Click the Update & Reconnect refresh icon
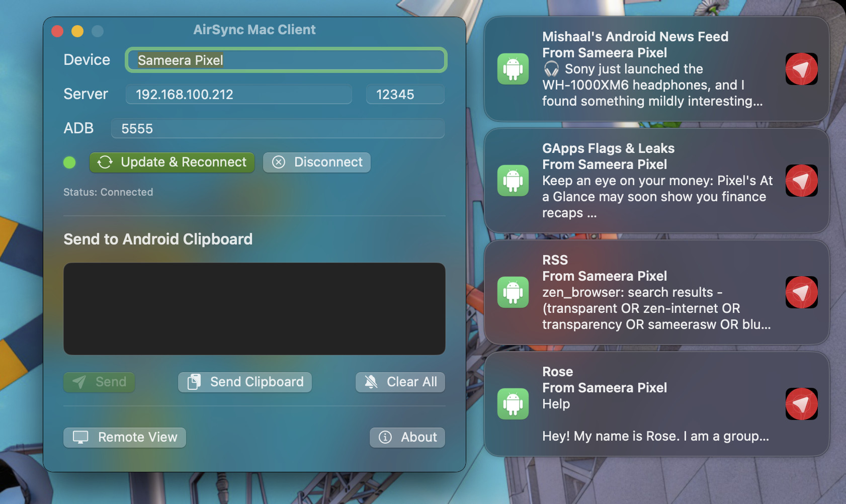 tap(105, 162)
